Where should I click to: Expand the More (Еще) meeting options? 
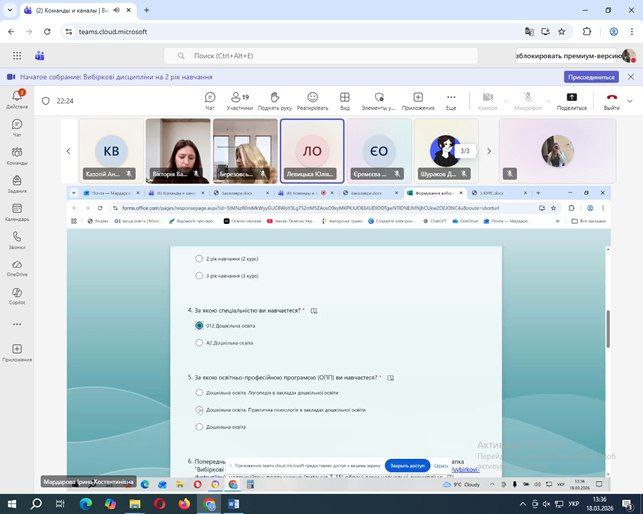pyautogui.click(x=451, y=100)
